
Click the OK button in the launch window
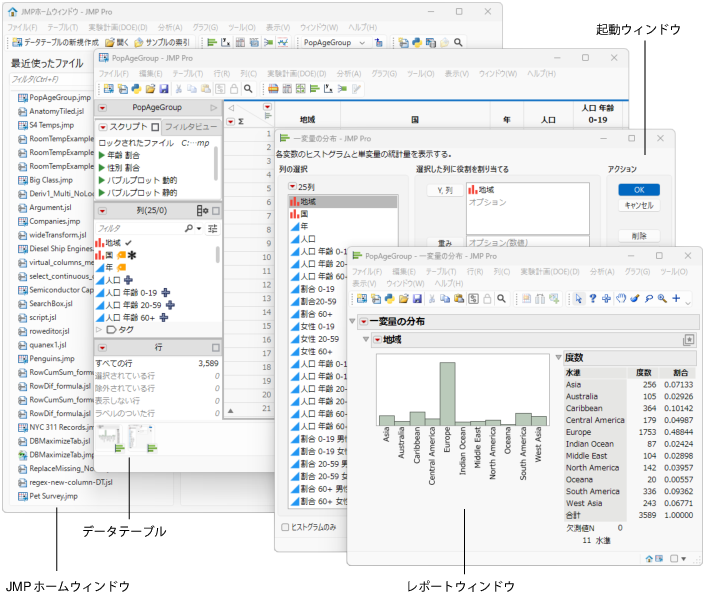(x=639, y=190)
